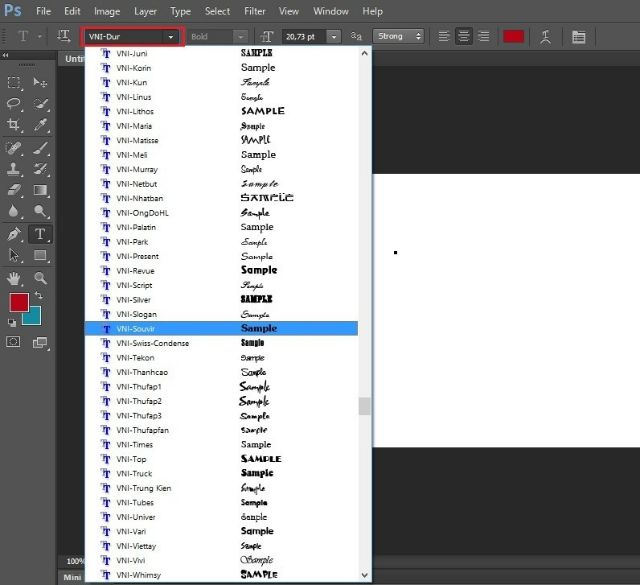
Task: Change the screen mode
Action: (40, 342)
